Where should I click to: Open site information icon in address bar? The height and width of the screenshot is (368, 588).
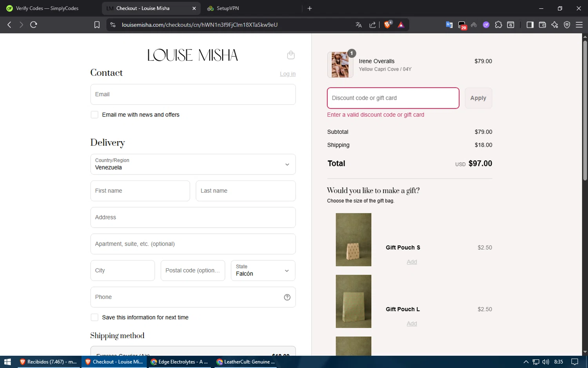(x=113, y=25)
